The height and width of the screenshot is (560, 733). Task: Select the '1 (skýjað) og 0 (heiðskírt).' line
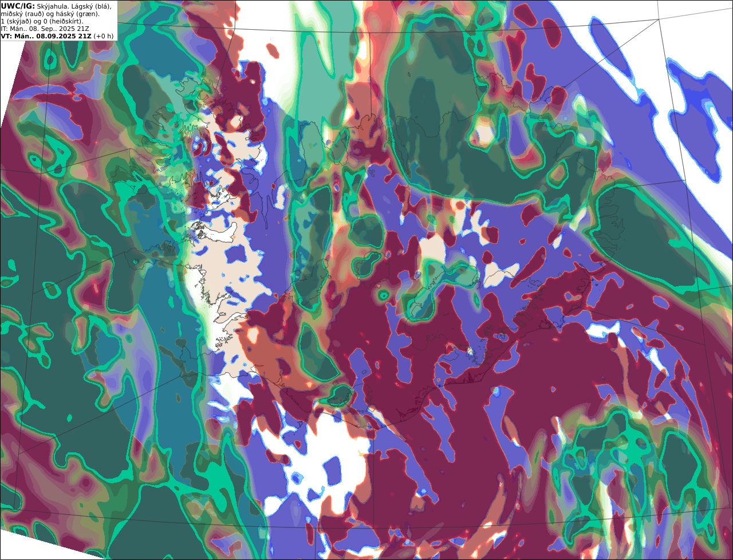click(x=42, y=21)
